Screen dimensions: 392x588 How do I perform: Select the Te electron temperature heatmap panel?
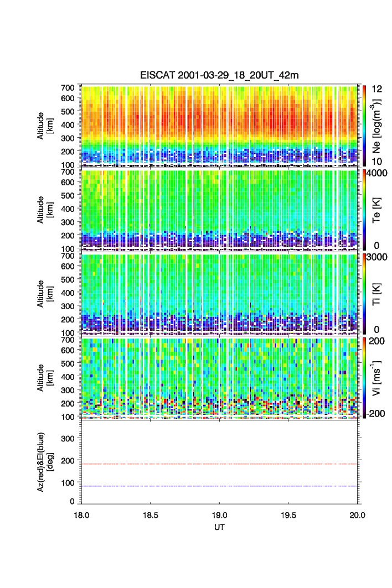[220, 210]
